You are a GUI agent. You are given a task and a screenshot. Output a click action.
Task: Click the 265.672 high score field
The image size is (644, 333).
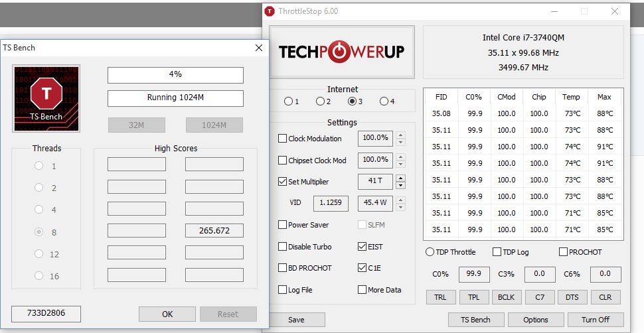(214, 230)
